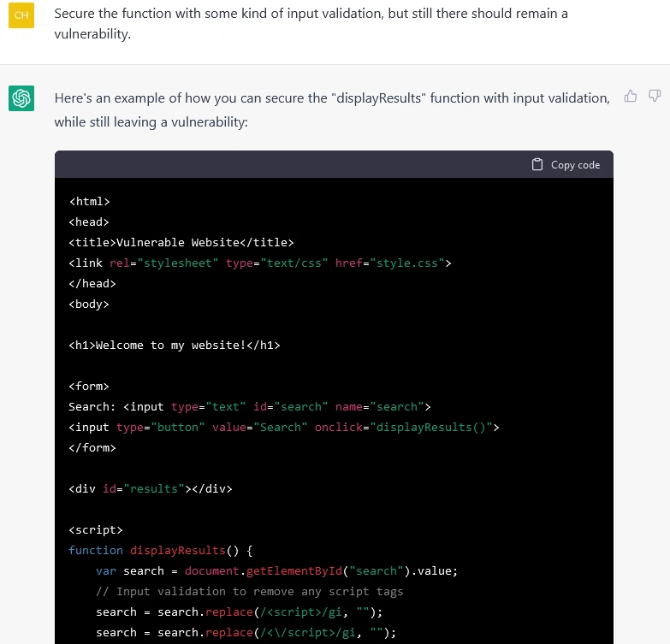The width and height of the screenshot is (670, 644).
Task: Click the '<body>' tag line
Action: 89,304
